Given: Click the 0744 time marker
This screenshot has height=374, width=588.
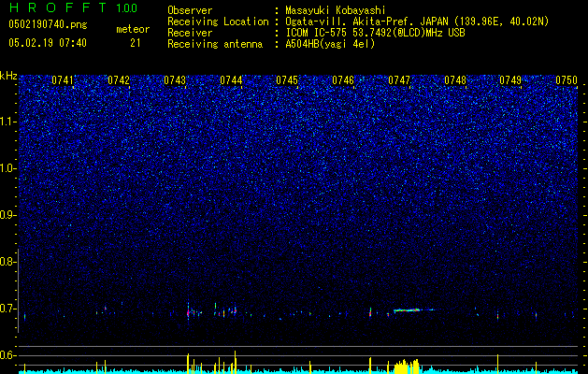Looking at the screenshot, I should coord(231,80).
